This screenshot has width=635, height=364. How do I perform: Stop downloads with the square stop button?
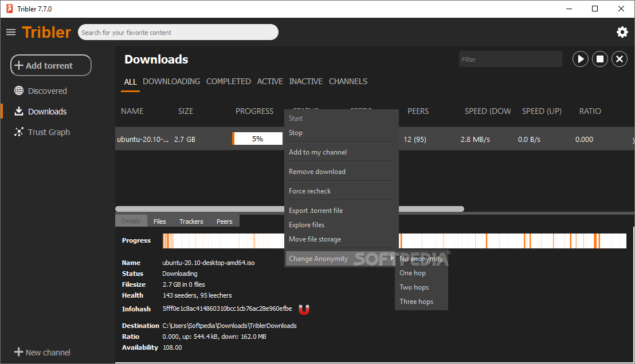600,59
